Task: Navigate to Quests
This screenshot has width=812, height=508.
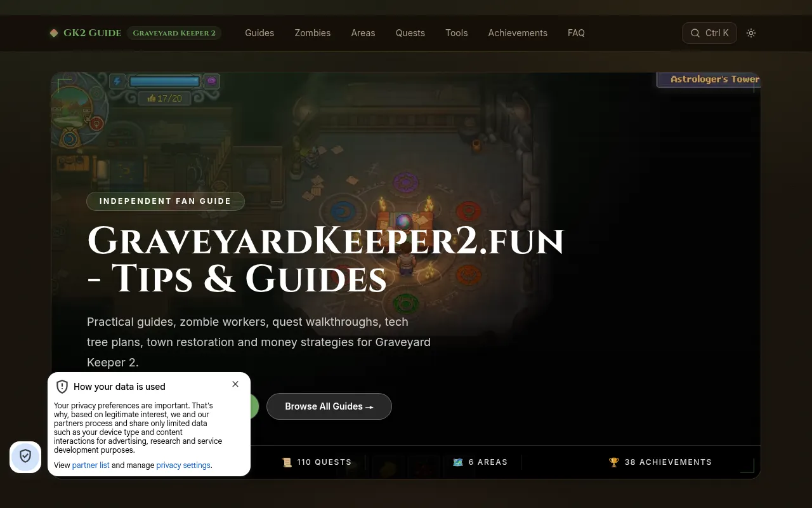Action: tap(410, 33)
